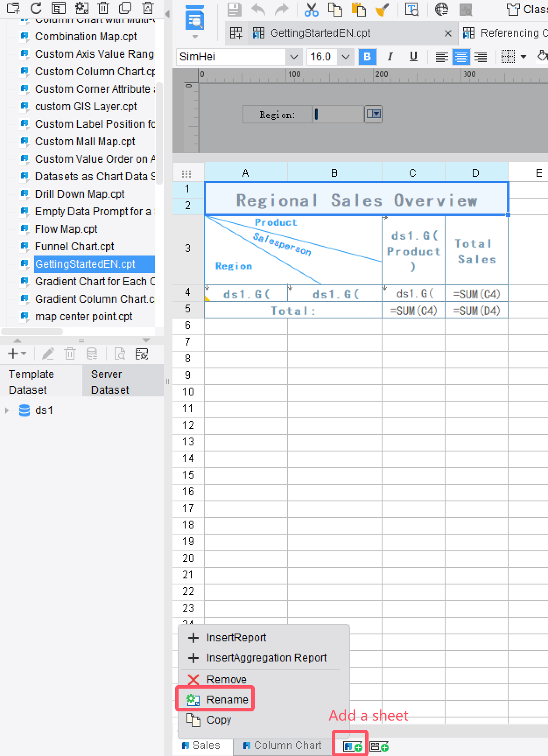The width and height of the screenshot is (548, 756).
Task: Paste with the clipboard toolbar icon
Action: (x=358, y=9)
